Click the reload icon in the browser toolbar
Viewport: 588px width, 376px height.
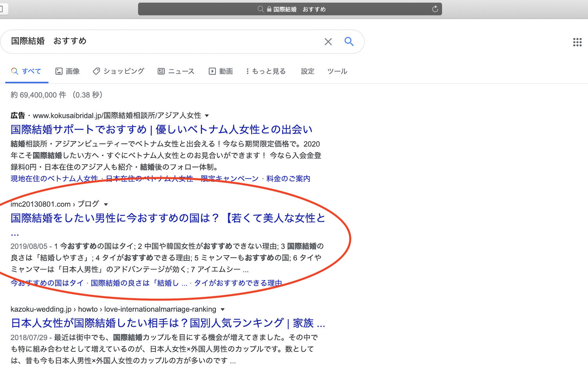pos(435,9)
